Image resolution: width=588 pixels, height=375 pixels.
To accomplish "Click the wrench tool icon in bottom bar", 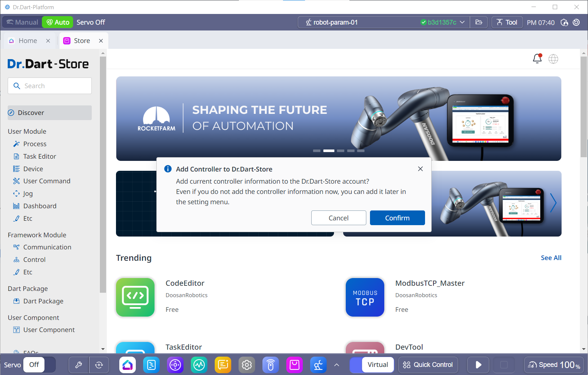I will click(79, 365).
